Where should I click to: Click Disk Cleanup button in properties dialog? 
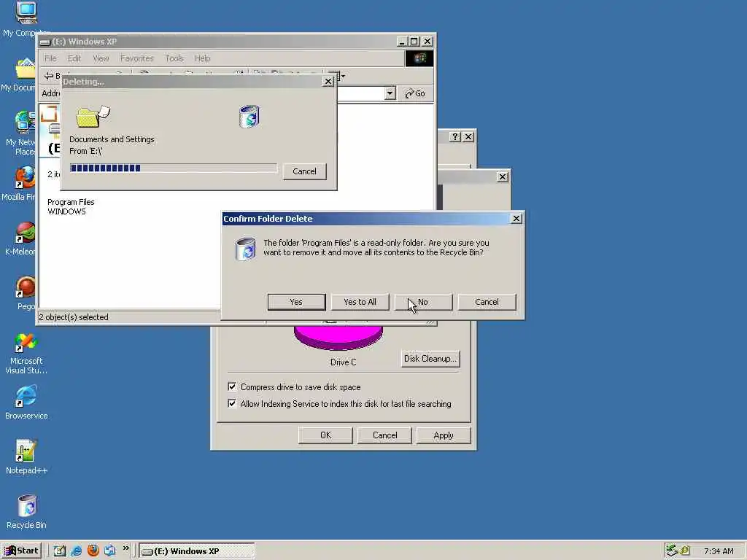430,359
